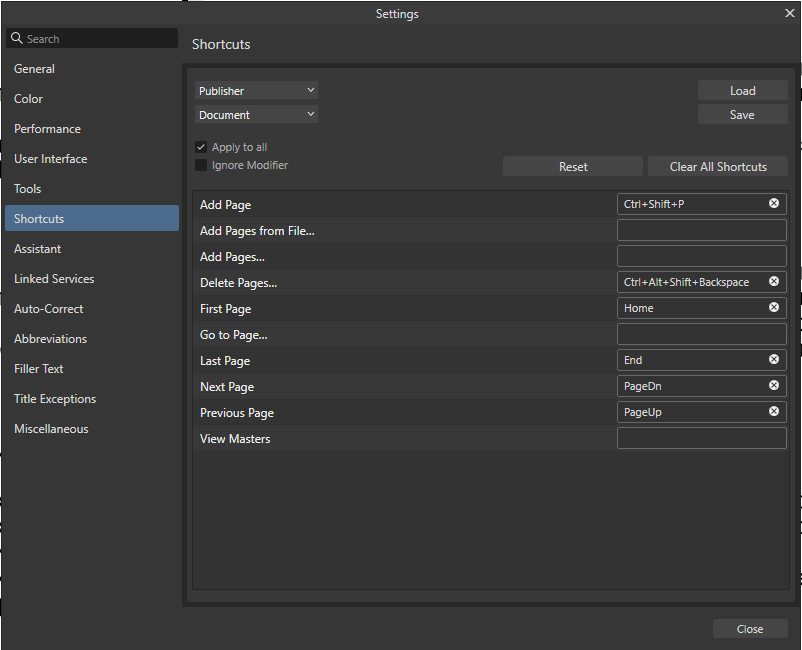This screenshot has width=802, height=650.
Task: Click the Load button
Action: (742, 89)
